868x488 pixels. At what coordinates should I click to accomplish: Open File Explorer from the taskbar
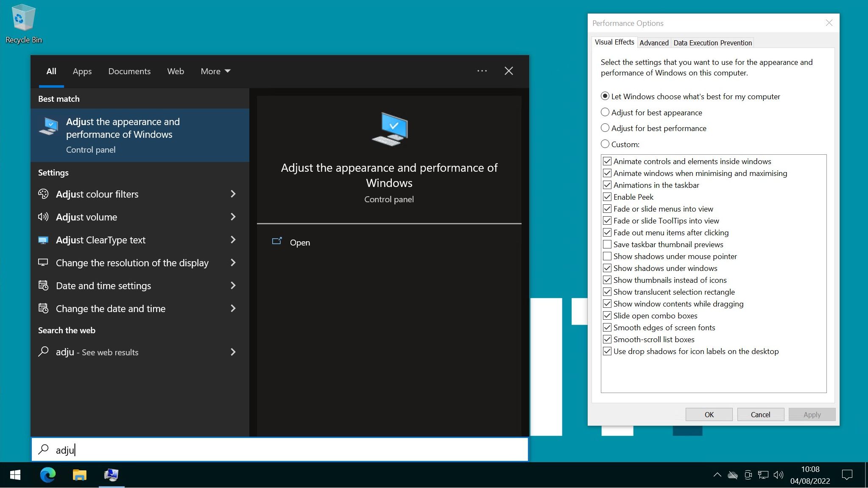point(79,475)
